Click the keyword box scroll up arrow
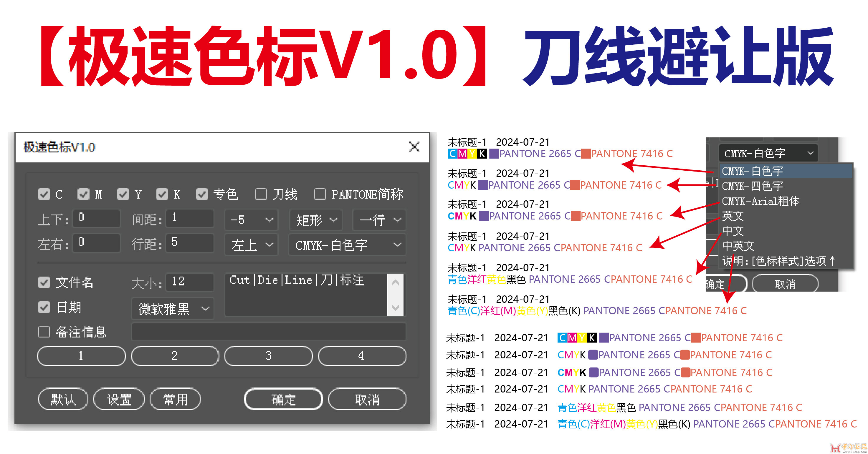 395,282
